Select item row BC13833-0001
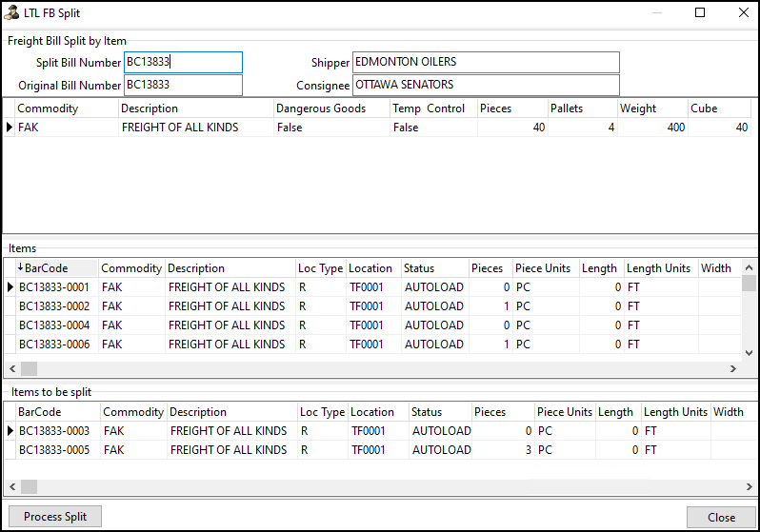This screenshot has height=532, width=760. point(372,287)
